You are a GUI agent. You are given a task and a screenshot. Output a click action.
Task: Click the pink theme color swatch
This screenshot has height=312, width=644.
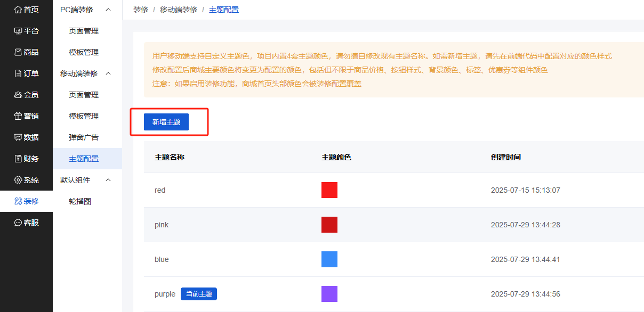click(329, 225)
